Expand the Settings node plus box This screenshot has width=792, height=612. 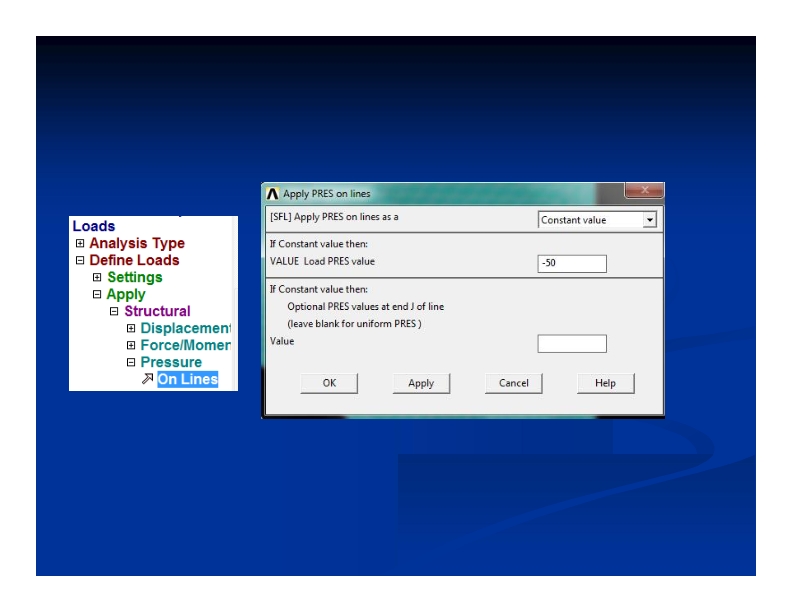coord(97,277)
